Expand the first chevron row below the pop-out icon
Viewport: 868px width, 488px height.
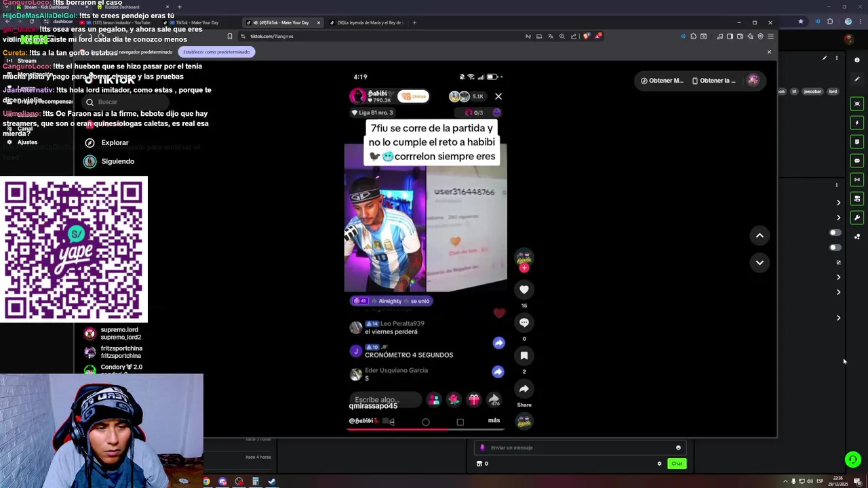839,277
